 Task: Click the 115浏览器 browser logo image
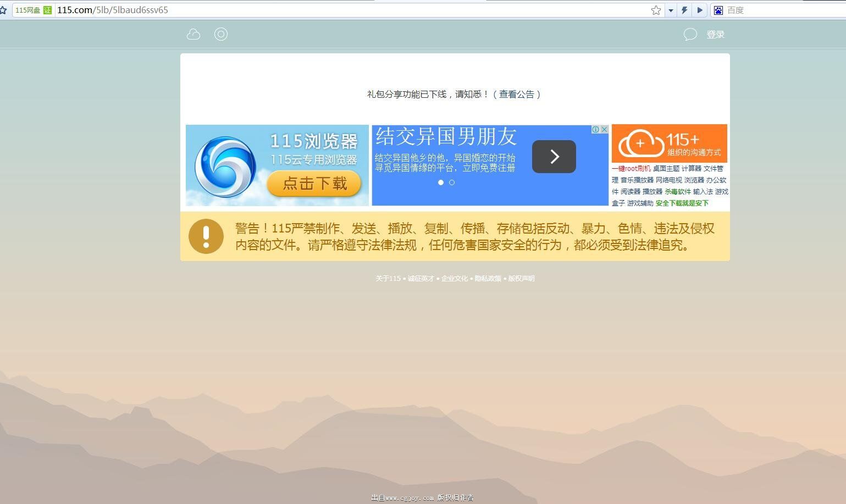pyautogui.click(x=225, y=167)
